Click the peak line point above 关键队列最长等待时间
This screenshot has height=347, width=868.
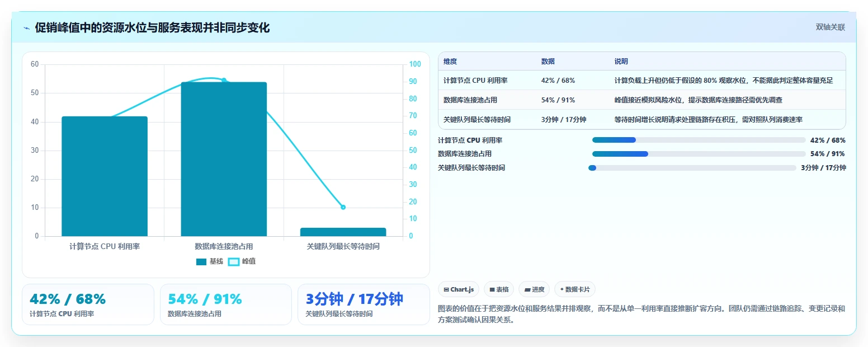(343, 207)
